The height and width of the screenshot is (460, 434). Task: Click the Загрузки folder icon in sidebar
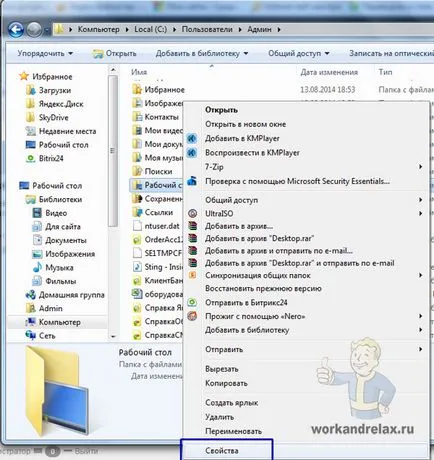pyautogui.click(x=31, y=90)
